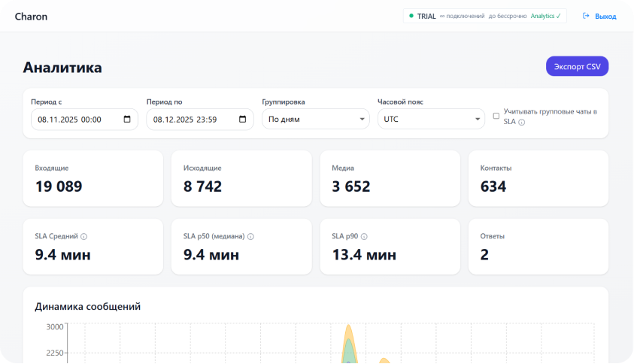Enable 'Учитывать групповые чаты в SLA' checkbox
634x364 pixels.
tap(496, 116)
